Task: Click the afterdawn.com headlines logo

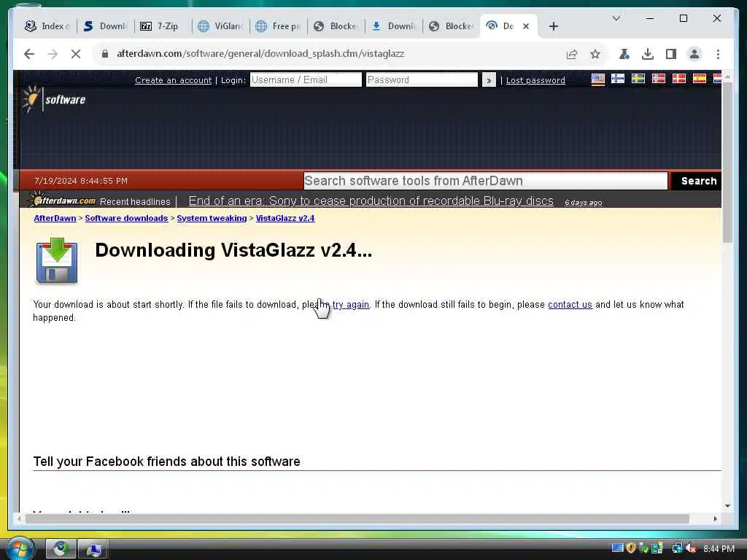Action: click(63, 200)
